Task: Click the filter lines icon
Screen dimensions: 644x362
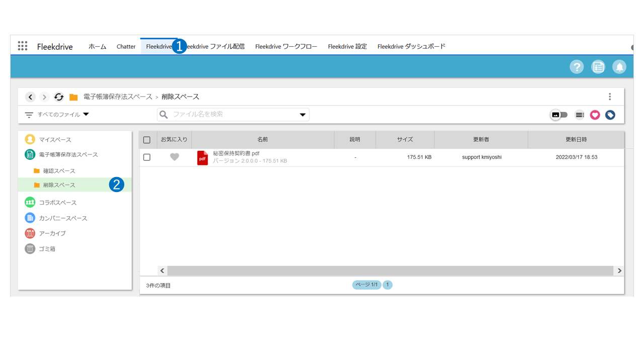Action: click(x=29, y=115)
